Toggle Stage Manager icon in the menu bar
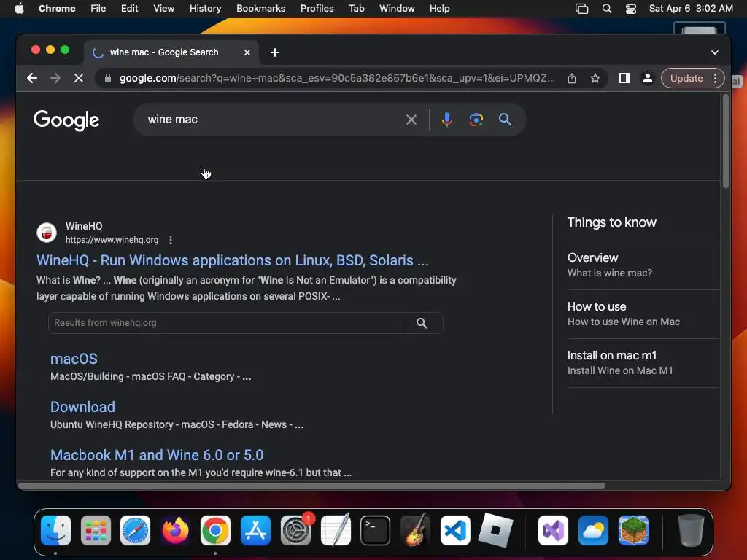The width and height of the screenshot is (747, 560). coord(581,9)
